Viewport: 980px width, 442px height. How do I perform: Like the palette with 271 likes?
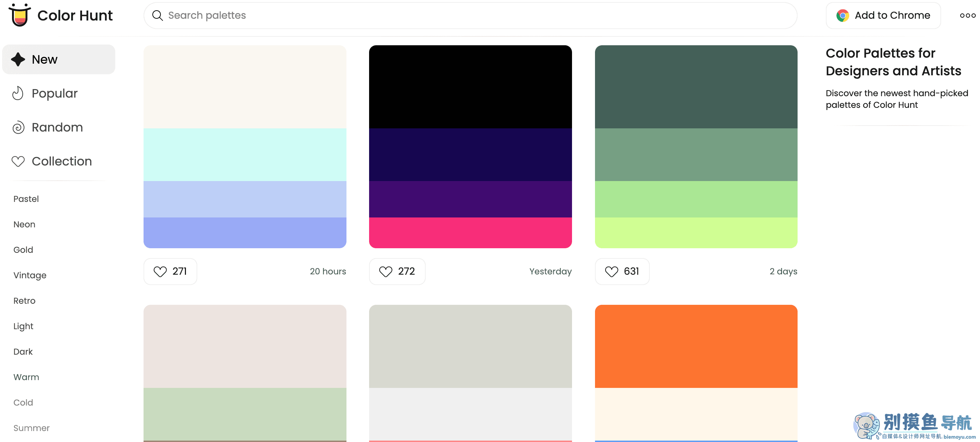(x=170, y=271)
